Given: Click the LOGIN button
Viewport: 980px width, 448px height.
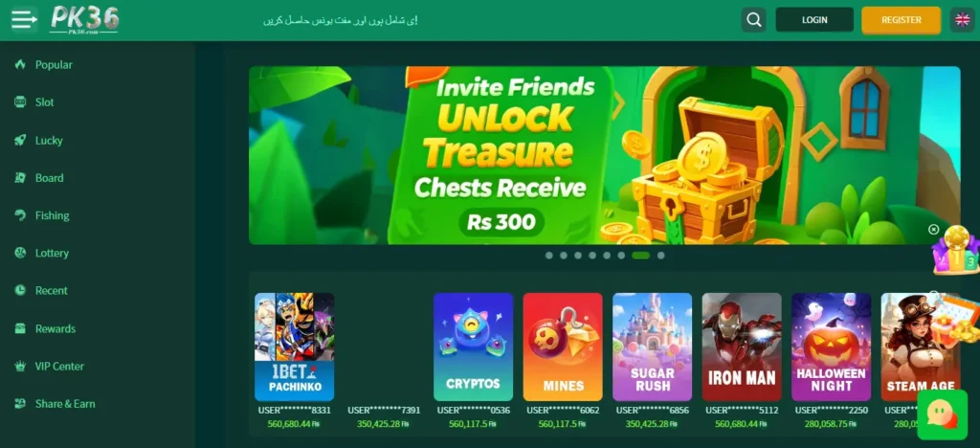Looking at the screenshot, I should point(814,20).
